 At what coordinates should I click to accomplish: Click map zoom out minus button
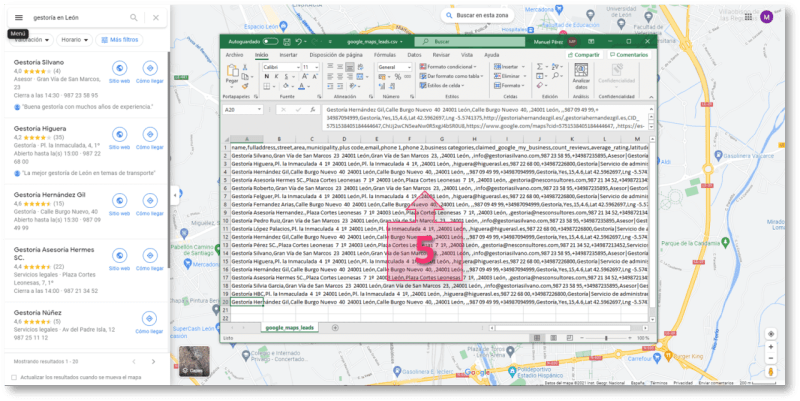[771, 358]
